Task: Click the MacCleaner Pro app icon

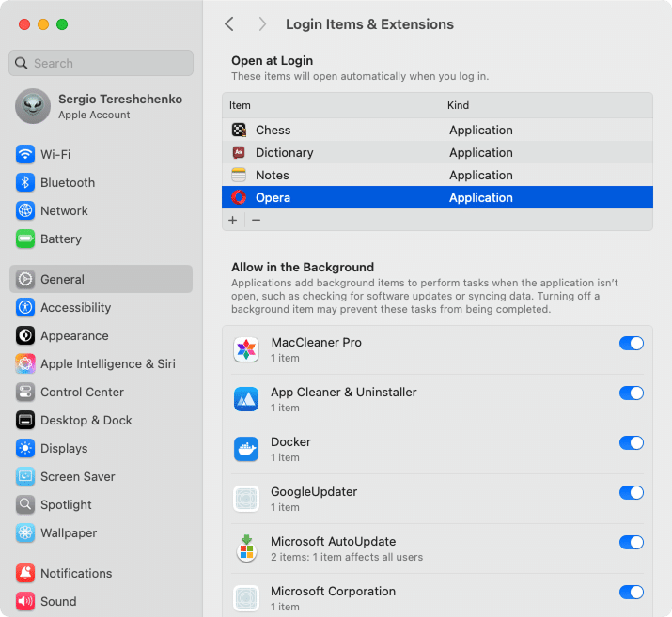Action: click(246, 349)
